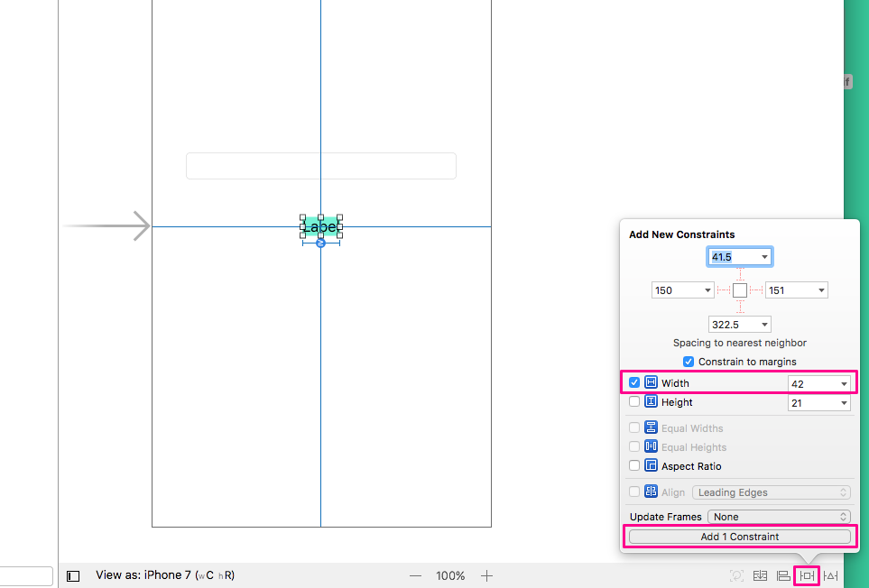Open the Resolve Auto Layout Issues icon
Screen dimensions: 869x588
[x=830, y=574]
